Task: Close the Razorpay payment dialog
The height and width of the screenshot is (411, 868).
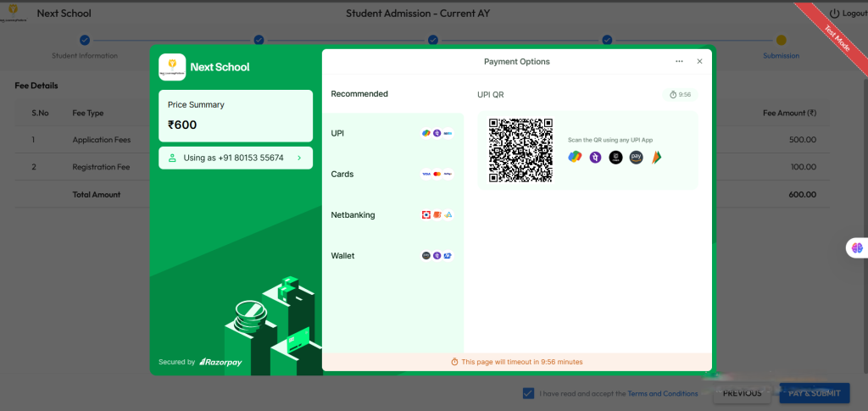Action: pos(699,61)
